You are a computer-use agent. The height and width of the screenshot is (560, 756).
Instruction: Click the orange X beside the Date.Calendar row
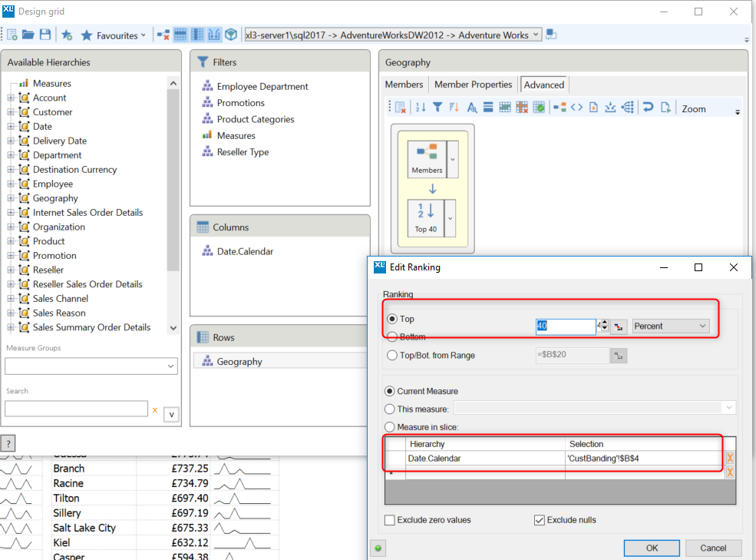click(730, 458)
